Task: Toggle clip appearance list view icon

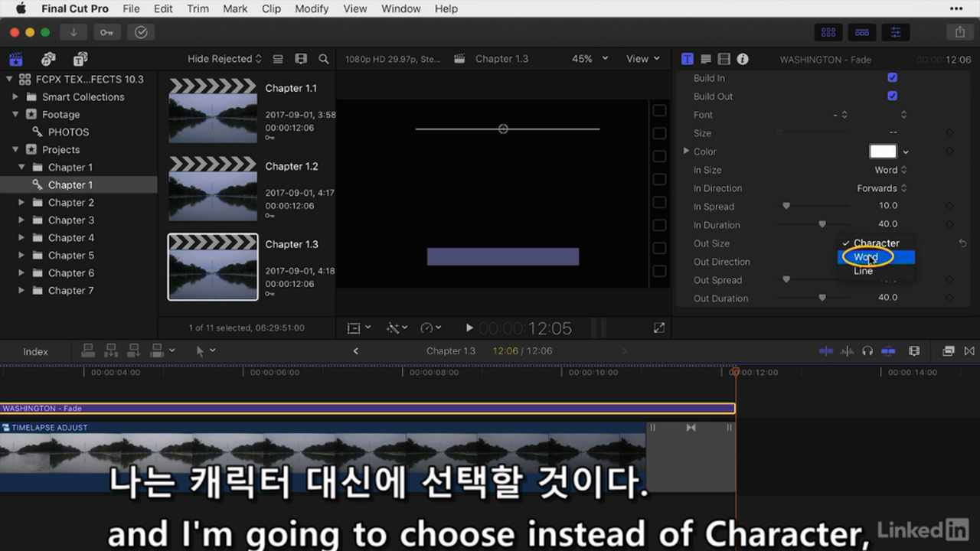Action: tap(278, 59)
